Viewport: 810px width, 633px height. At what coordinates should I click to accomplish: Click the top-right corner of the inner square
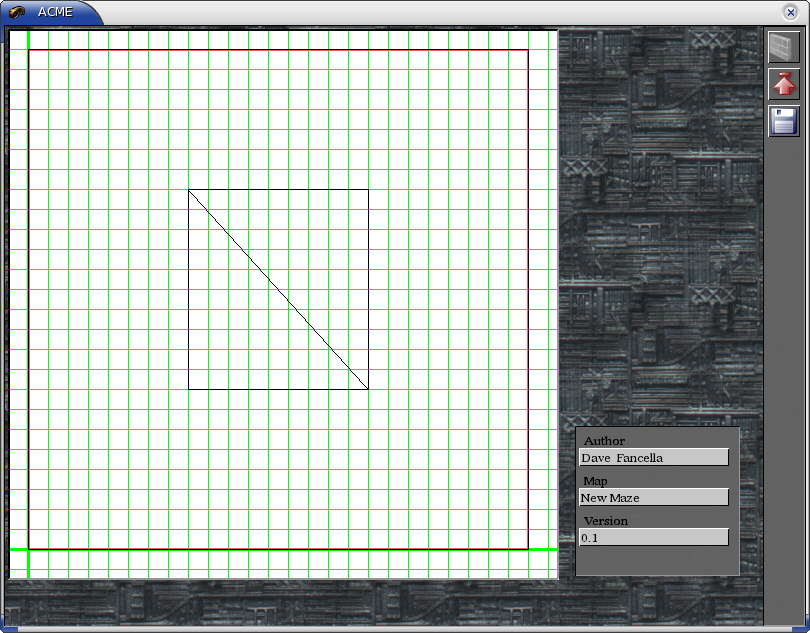click(x=368, y=190)
